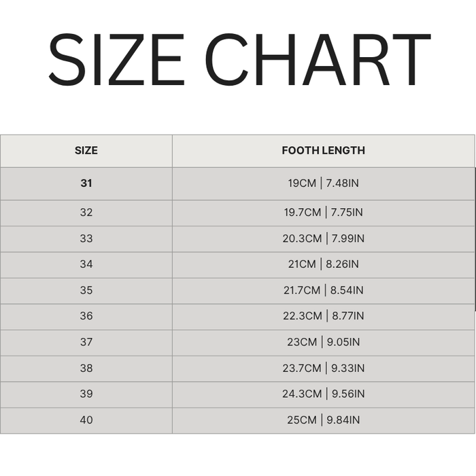Select the size 39 cell

click(86, 394)
